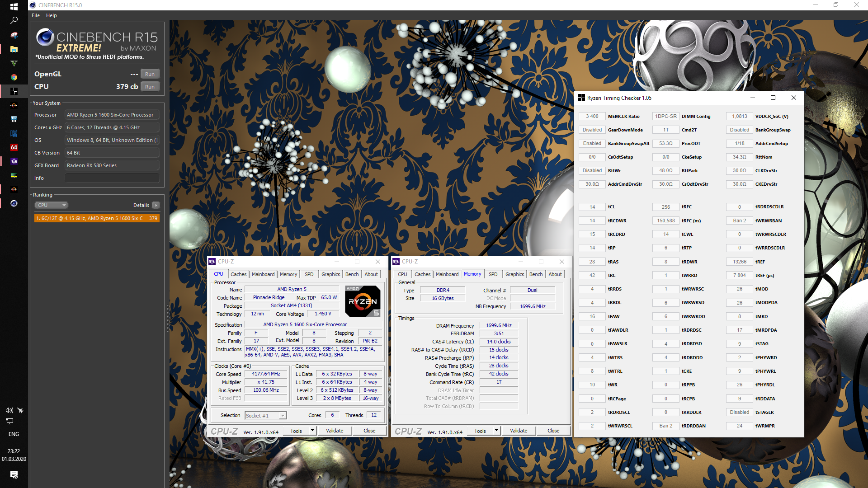This screenshot has height=488, width=868.
Task: Click Core Speed 4177.64 MHz in CPU-Z
Action: pos(266,374)
